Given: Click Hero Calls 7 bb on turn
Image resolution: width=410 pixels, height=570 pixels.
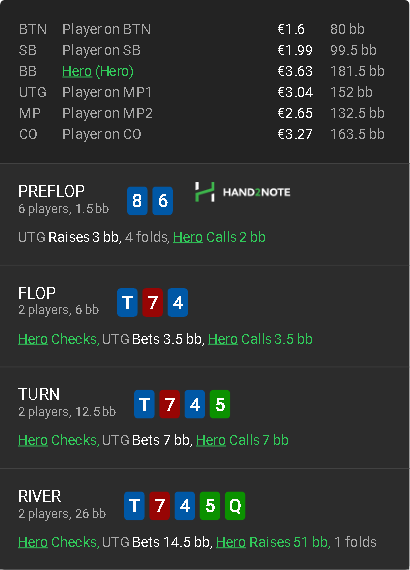Looking at the screenshot, I should coord(242,441).
